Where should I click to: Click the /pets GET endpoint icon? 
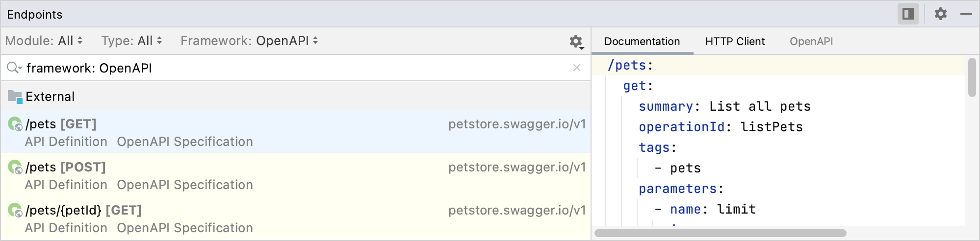[x=15, y=124]
